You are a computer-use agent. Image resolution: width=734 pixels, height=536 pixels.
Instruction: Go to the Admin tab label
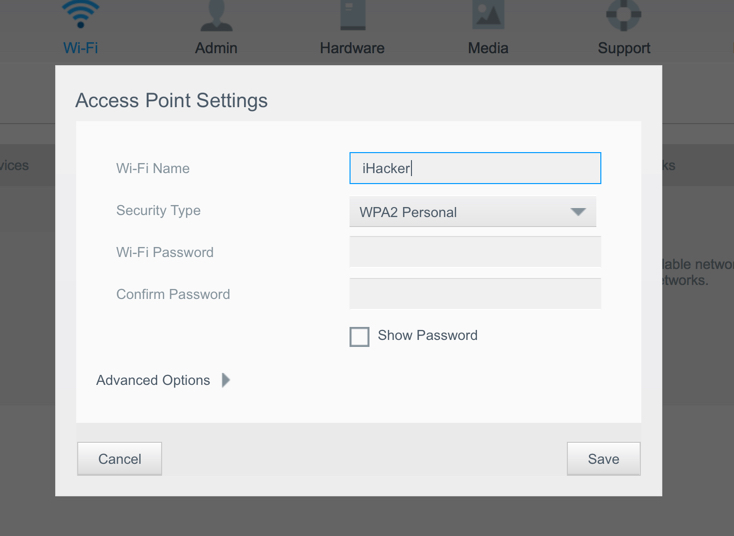point(216,48)
